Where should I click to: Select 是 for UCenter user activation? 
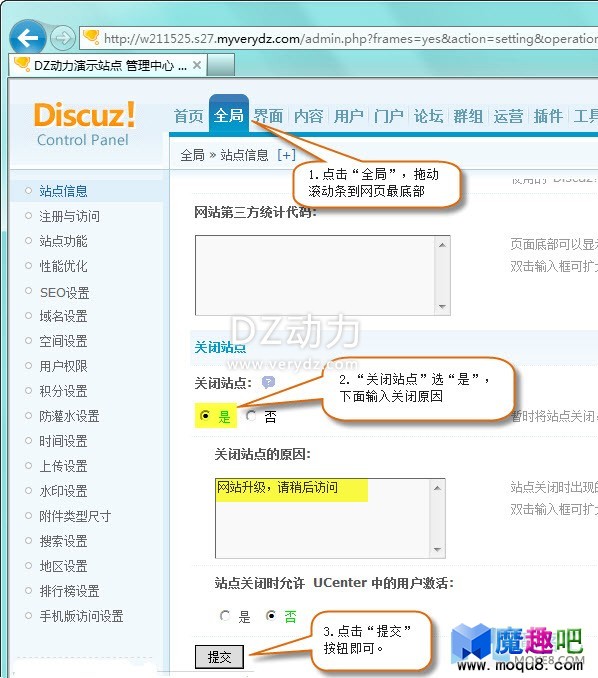pyautogui.click(x=225, y=615)
